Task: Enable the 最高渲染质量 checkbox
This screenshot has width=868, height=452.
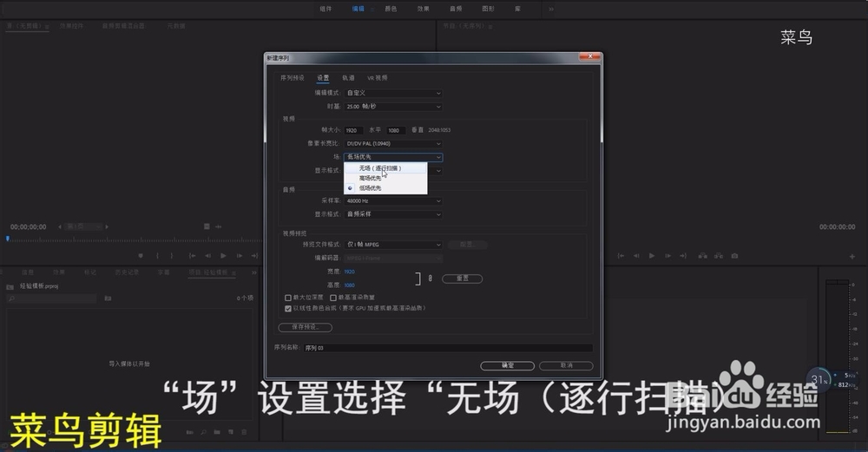Action: click(x=333, y=298)
